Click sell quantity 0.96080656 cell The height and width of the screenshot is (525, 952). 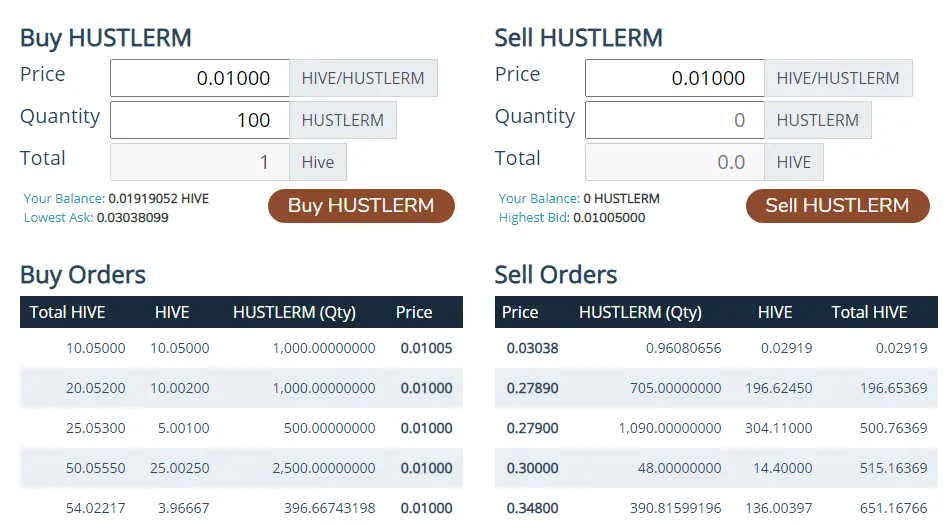[683, 348]
